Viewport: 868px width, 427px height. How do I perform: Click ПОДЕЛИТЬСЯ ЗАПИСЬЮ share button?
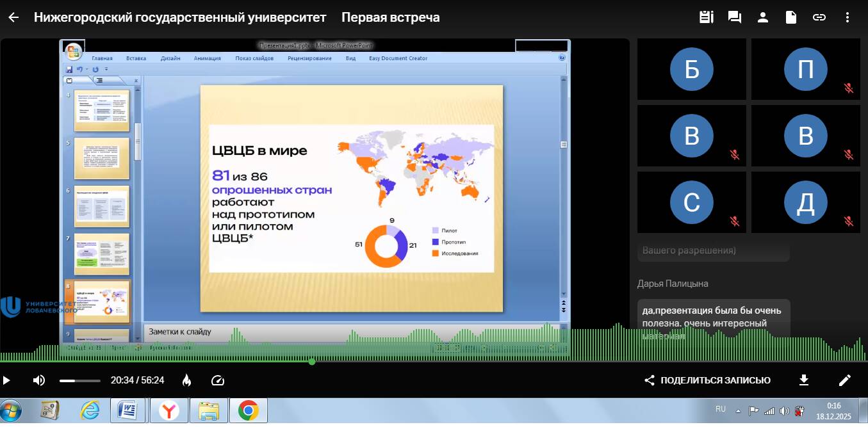[x=707, y=380]
